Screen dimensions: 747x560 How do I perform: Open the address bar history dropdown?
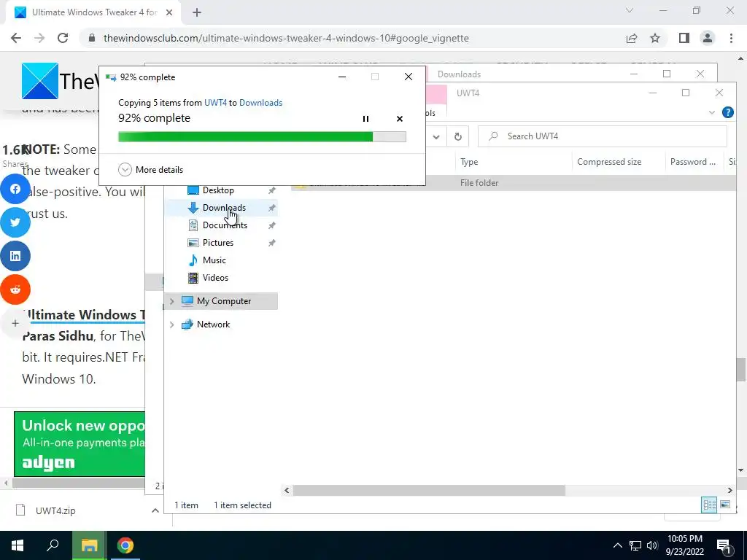click(436, 136)
